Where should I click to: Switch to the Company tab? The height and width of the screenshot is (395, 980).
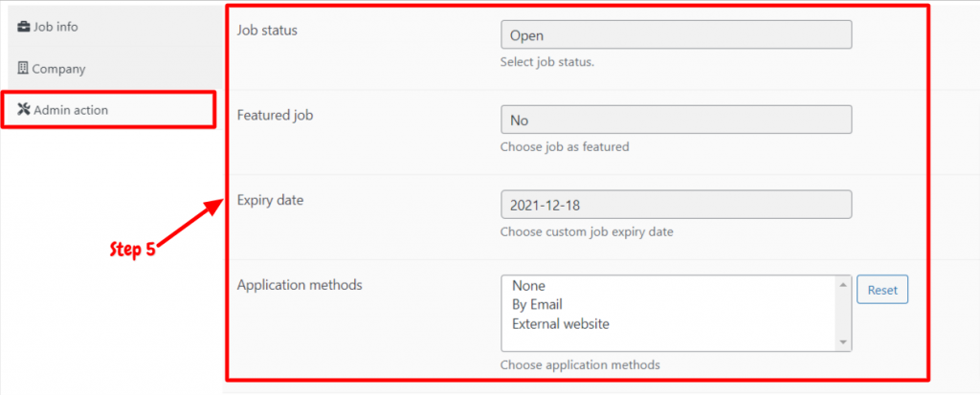coord(115,68)
